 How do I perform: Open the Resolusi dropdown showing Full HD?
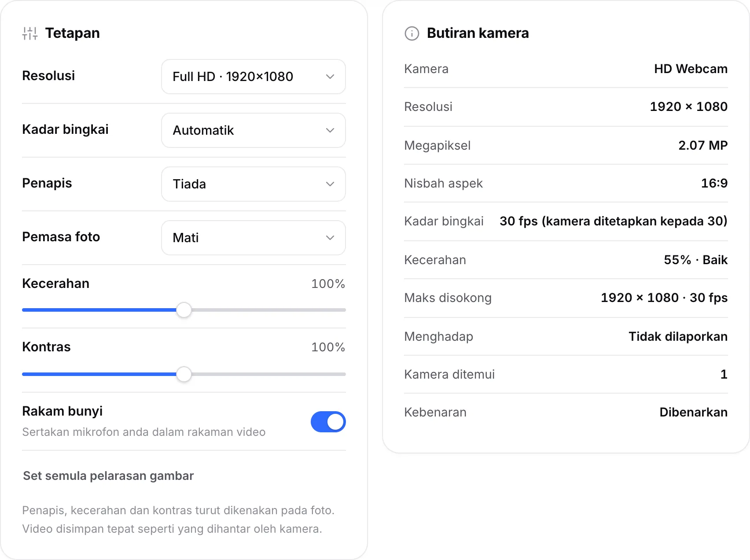pos(254,77)
